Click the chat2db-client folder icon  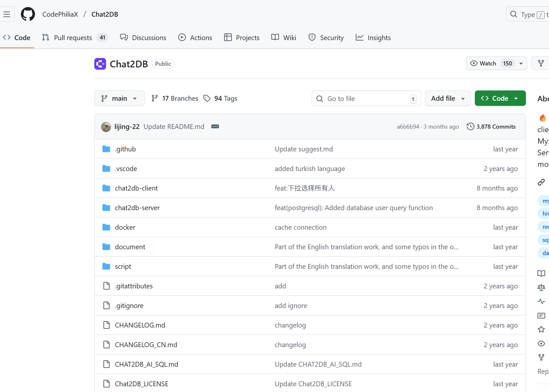[x=106, y=188]
